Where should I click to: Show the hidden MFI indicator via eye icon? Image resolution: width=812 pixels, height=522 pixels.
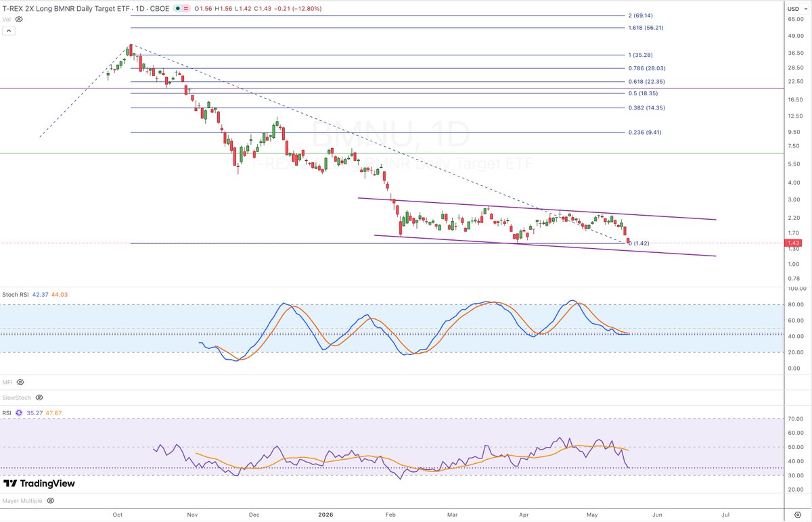[x=20, y=383]
